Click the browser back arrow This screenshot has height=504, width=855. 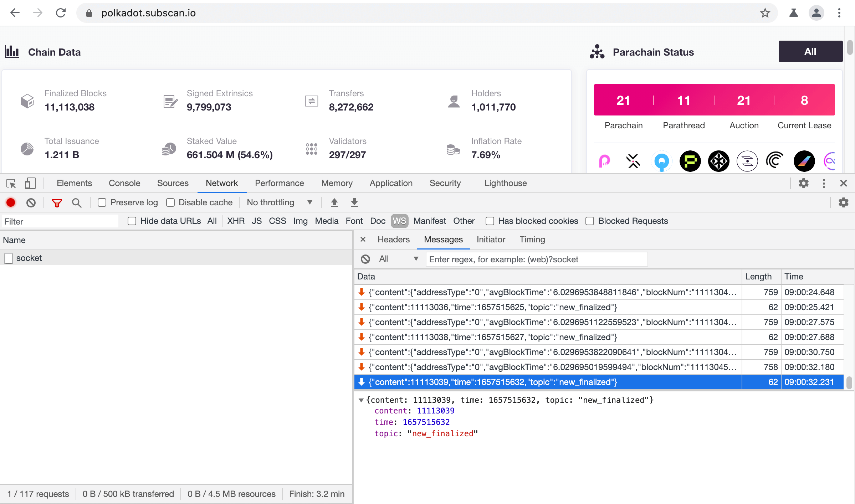[15, 13]
